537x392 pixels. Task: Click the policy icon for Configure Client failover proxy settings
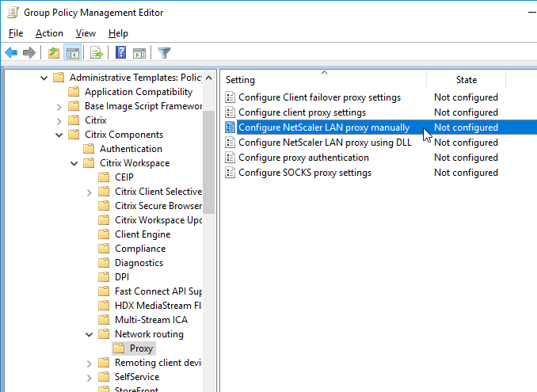(x=230, y=97)
